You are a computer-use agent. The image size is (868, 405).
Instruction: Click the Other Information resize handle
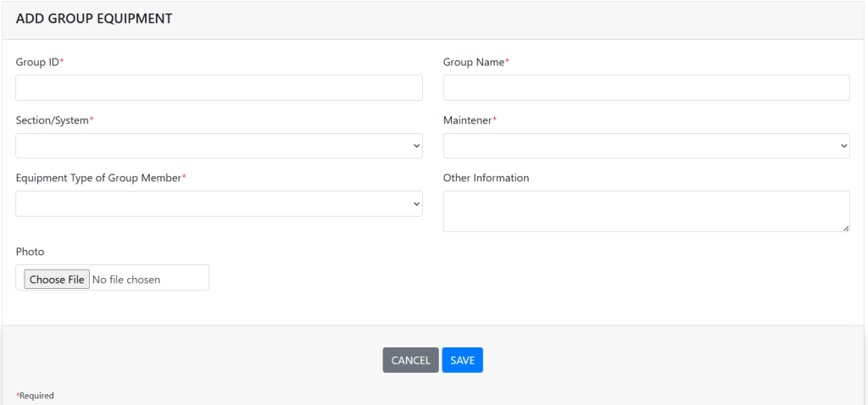click(845, 227)
